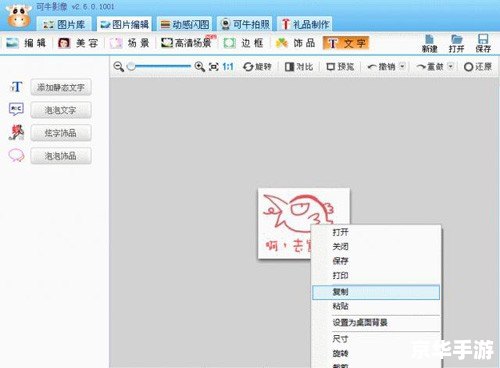Open the 图片库 tab

point(64,24)
